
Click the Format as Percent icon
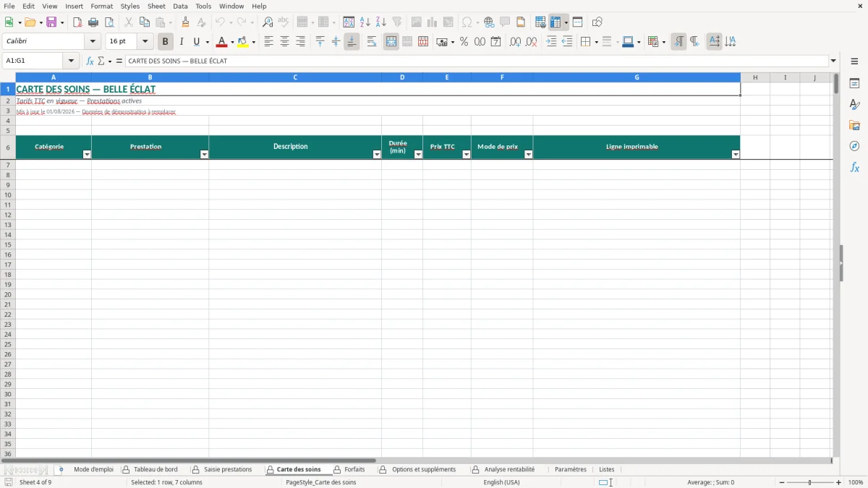pyautogui.click(x=464, y=42)
